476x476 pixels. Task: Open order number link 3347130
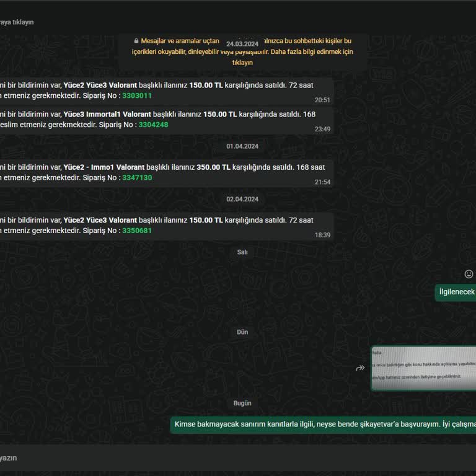click(137, 178)
